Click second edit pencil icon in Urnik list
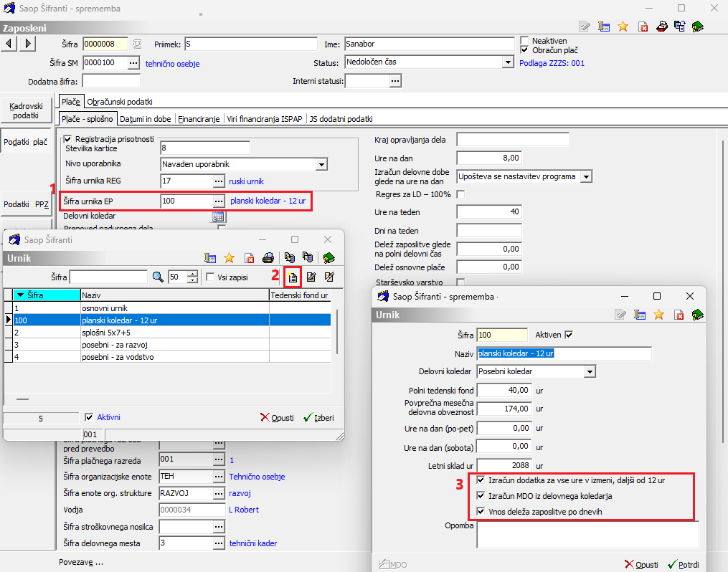 click(330, 277)
